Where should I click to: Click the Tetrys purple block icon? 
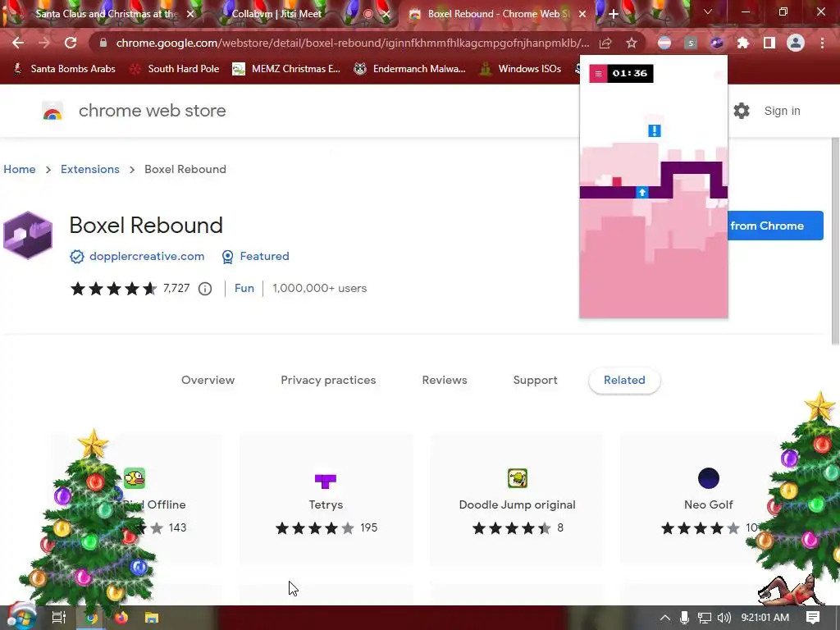tap(325, 480)
